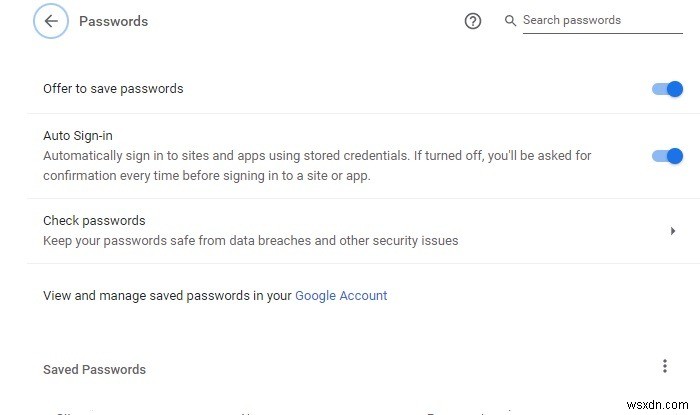The width and height of the screenshot is (700, 415).
Task: Click the Auto Sign-in heading text
Action: [85, 135]
